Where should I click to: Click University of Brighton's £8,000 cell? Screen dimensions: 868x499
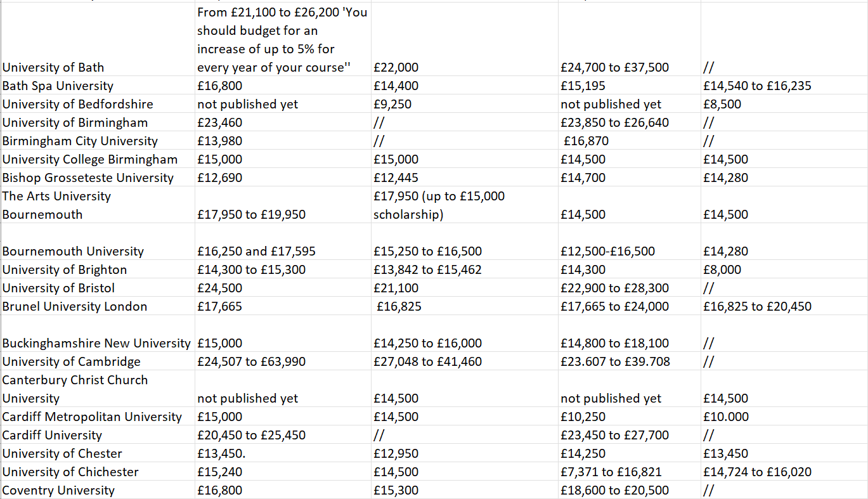[x=722, y=269]
